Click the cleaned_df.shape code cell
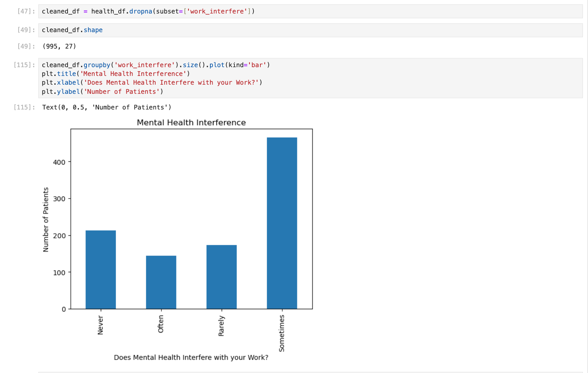Viewport: 588px width, 373px height. click(x=72, y=30)
